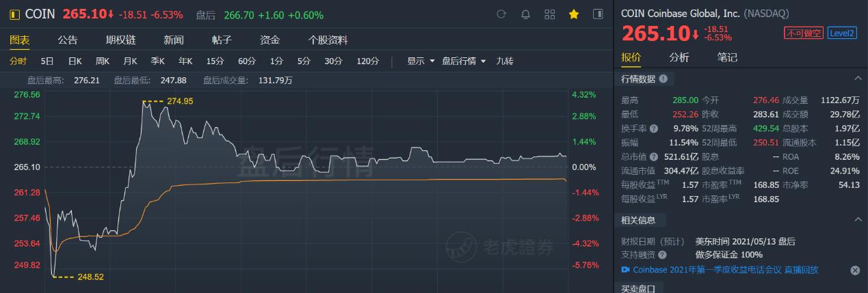Click the 274.95 high price marker
This screenshot has height=293, width=868.
point(180,101)
